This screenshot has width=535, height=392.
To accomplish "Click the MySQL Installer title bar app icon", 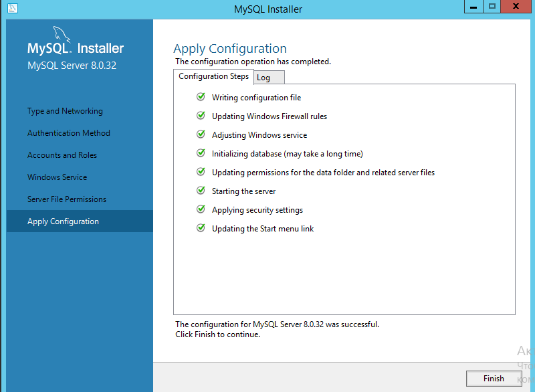I will [x=13, y=8].
